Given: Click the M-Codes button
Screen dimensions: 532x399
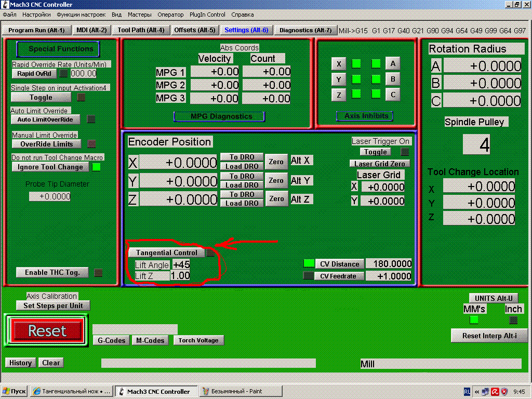Looking at the screenshot, I should [150, 340].
